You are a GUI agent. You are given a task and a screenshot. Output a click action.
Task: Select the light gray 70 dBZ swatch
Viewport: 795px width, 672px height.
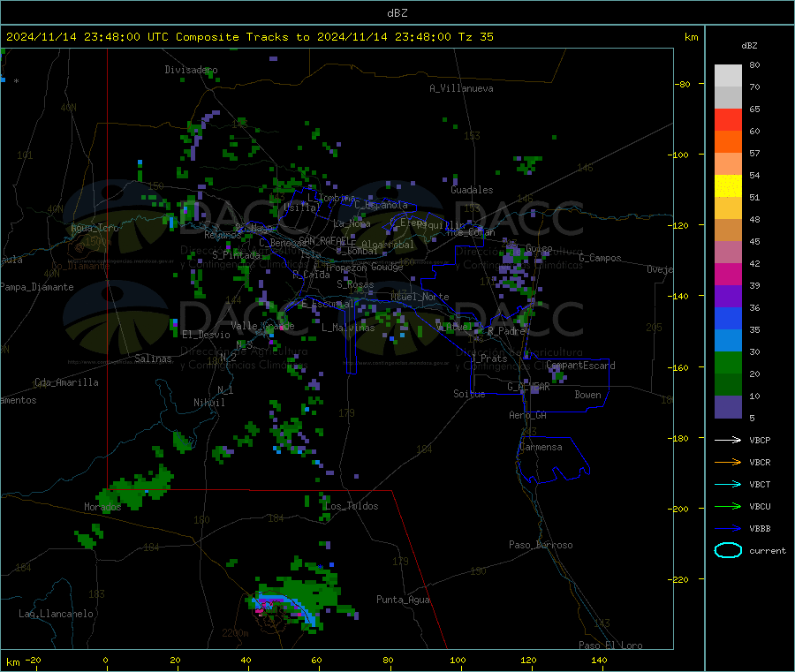coord(728,76)
